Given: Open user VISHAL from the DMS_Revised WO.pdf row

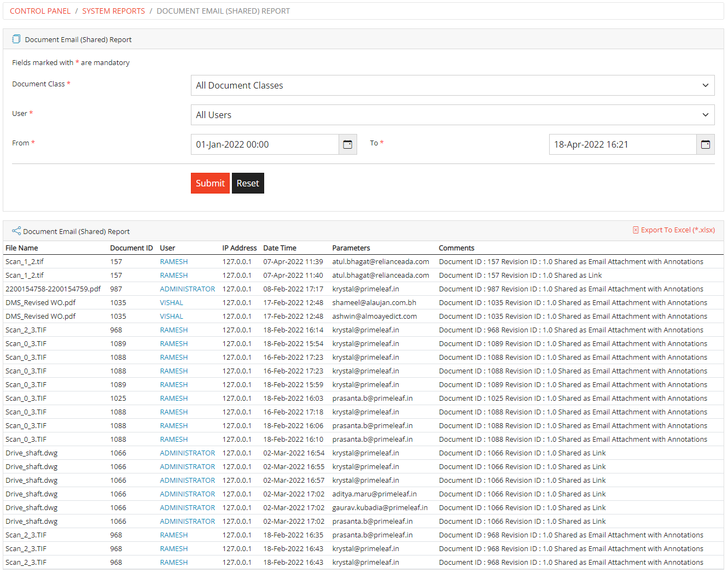Looking at the screenshot, I should pyautogui.click(x=171, y=302).
